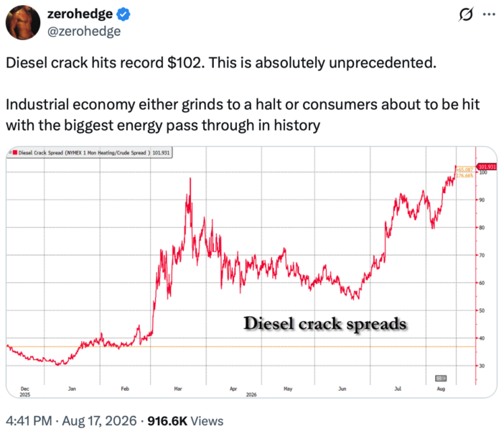Open the diesel crack spread chart image
The image size is (504, 431).
coord(252,272)
